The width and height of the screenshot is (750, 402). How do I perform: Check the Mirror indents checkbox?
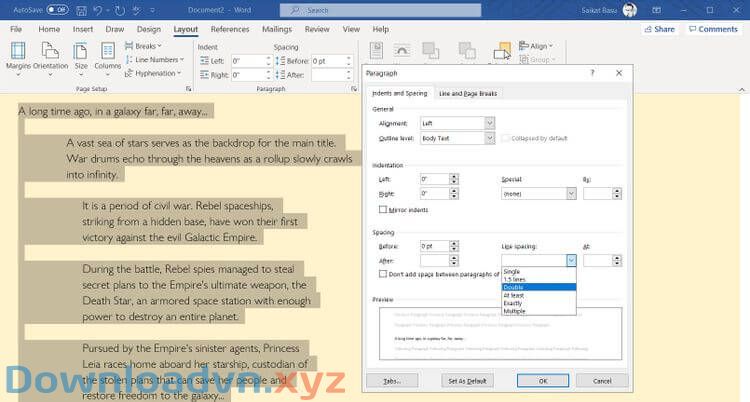point(383,210)
